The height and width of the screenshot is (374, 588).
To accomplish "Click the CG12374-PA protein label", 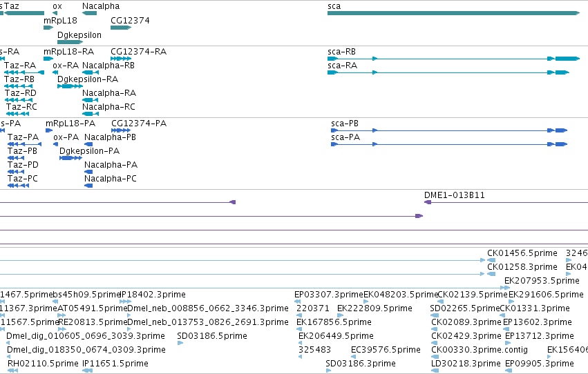I will click(139, 123).
